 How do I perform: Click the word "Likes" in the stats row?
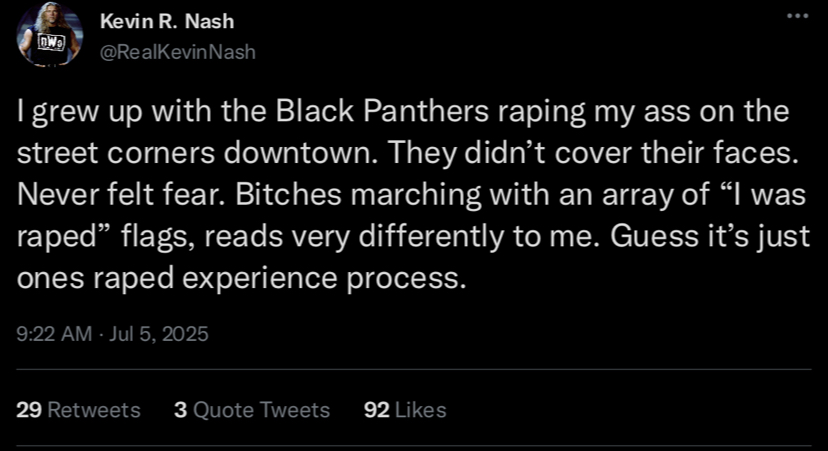(421, 410)
